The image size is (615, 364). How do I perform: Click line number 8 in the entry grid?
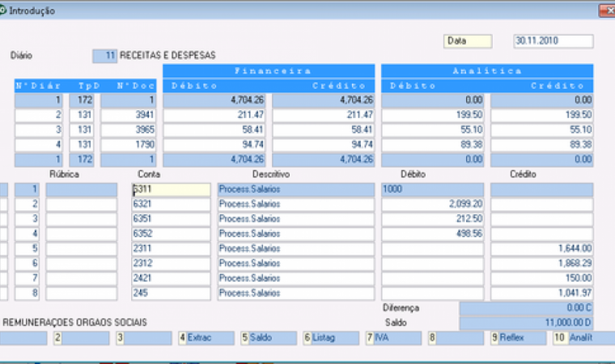27,294
